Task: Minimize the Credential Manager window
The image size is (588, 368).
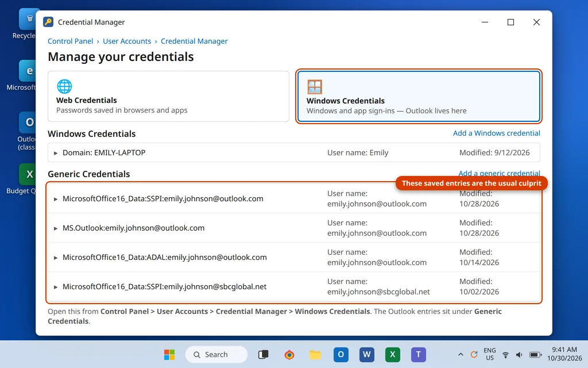Action: click(x=485, y=22)
